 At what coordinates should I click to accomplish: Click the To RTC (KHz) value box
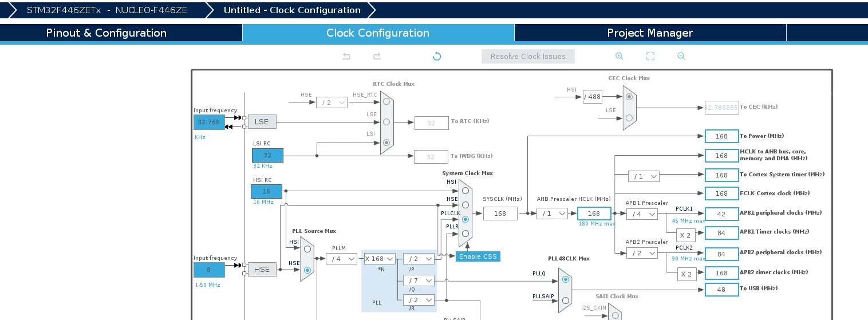click(x=431, y=123)
